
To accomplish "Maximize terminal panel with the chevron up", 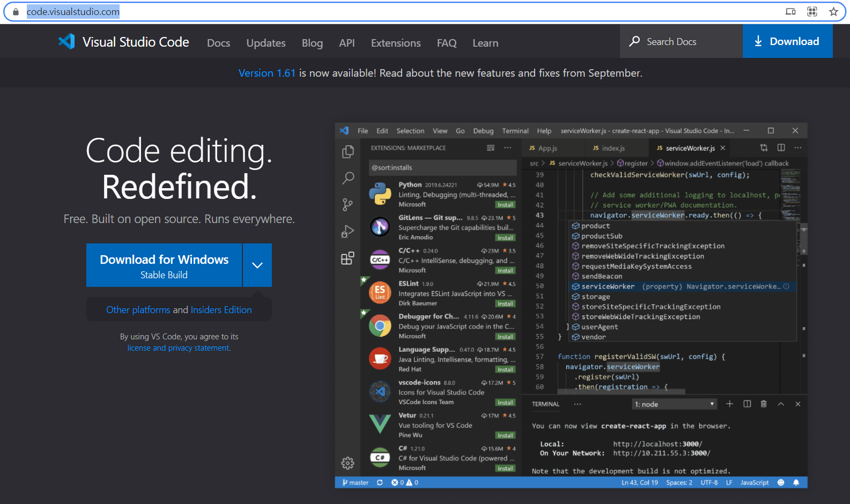I will [781, 404].
